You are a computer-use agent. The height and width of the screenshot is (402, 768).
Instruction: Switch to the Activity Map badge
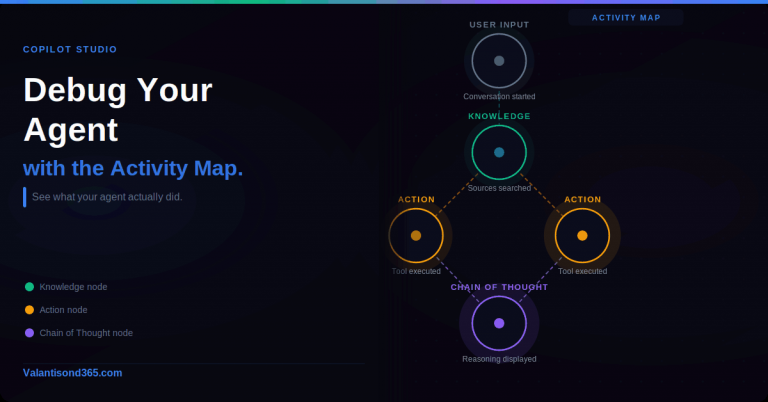[626, 17]
